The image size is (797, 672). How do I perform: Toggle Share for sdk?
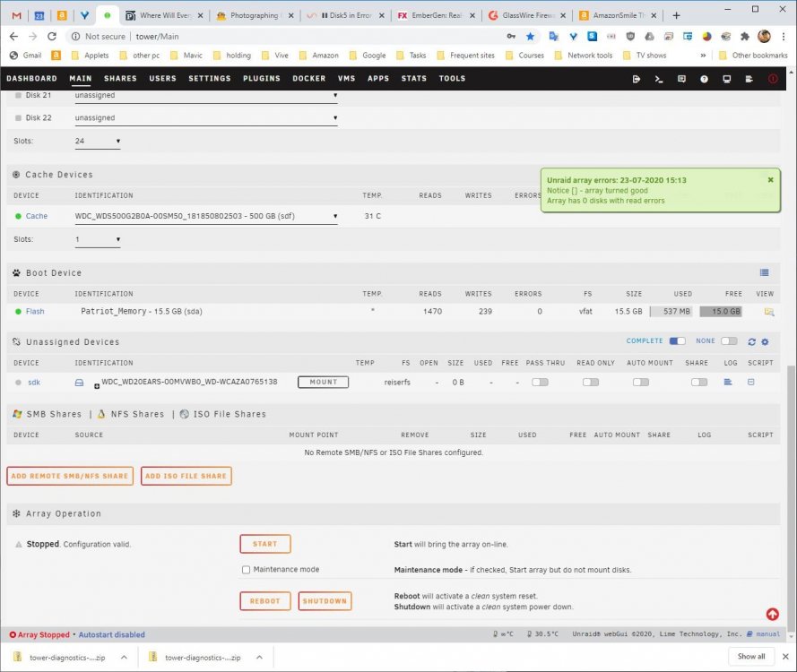pos(699,382)
